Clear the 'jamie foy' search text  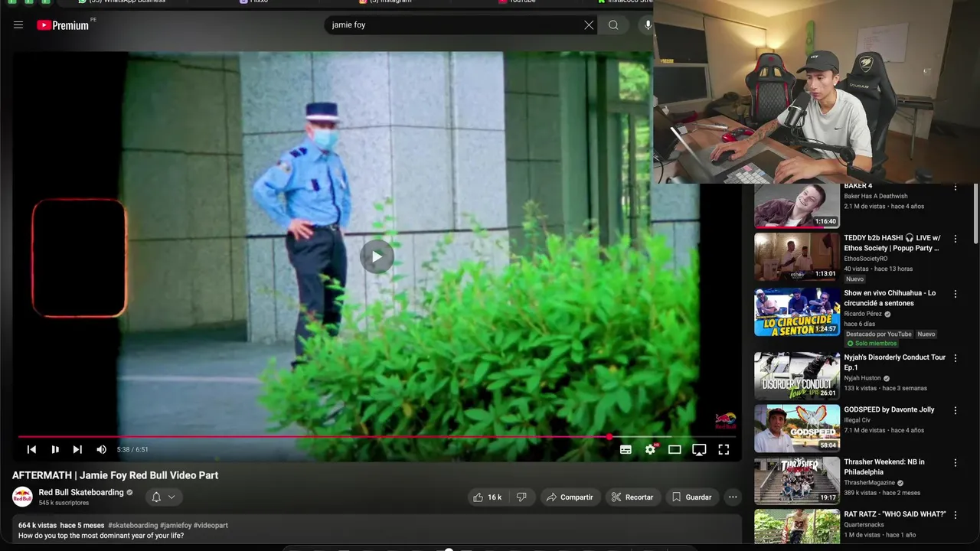pyautogui.click(x=589, y=25)
